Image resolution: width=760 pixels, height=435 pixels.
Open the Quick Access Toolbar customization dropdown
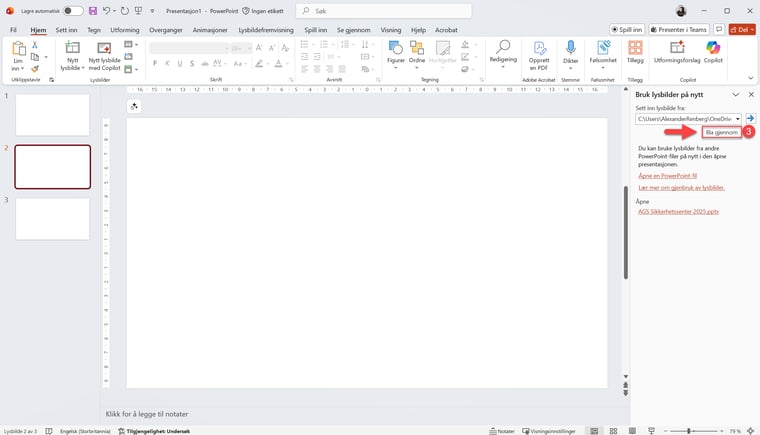point(152,11)
